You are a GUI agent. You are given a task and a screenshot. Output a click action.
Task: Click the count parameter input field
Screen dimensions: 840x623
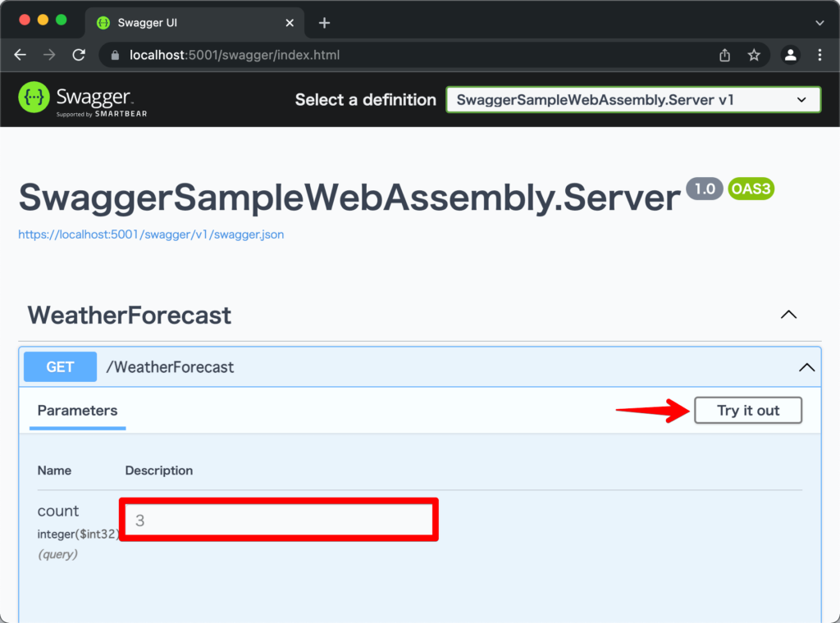pos(279,519)
